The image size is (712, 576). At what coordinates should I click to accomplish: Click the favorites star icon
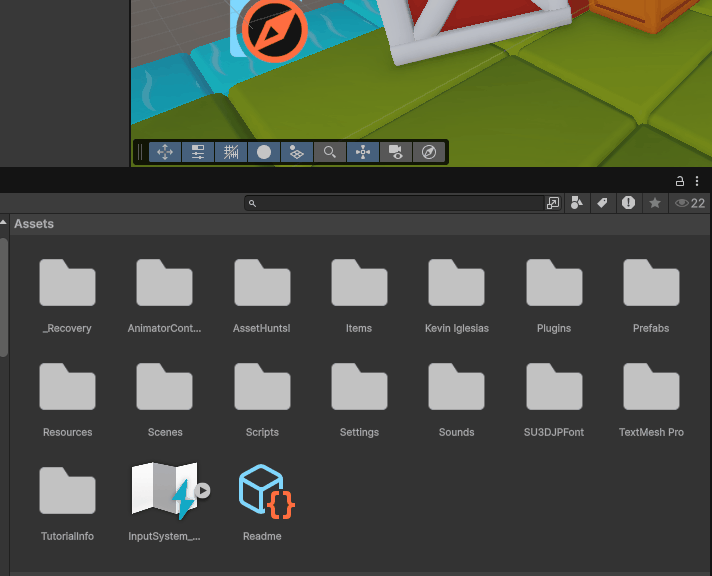(655, 203)
